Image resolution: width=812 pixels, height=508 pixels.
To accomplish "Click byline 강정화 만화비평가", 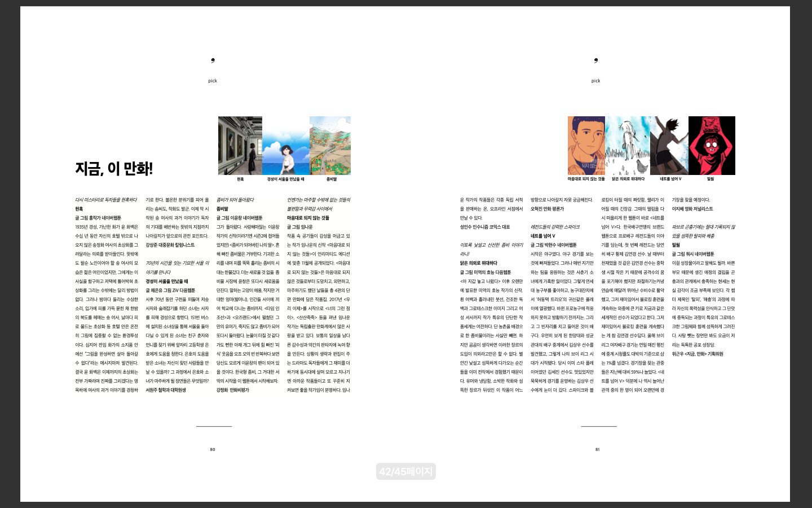I will click(x=233, y=390).
